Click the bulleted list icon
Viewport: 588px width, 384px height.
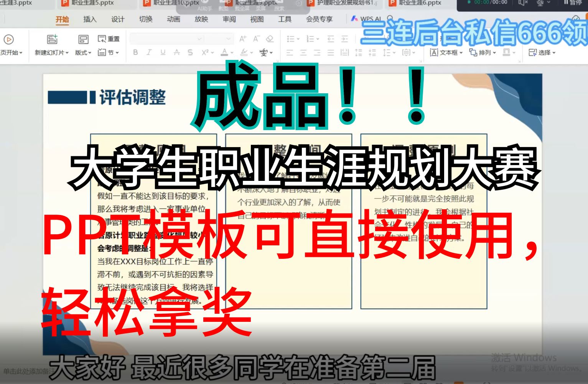coord(290,39)
